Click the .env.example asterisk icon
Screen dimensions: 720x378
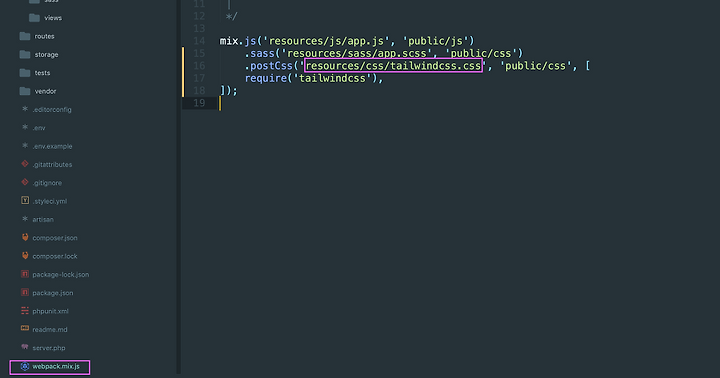(25, 146)
